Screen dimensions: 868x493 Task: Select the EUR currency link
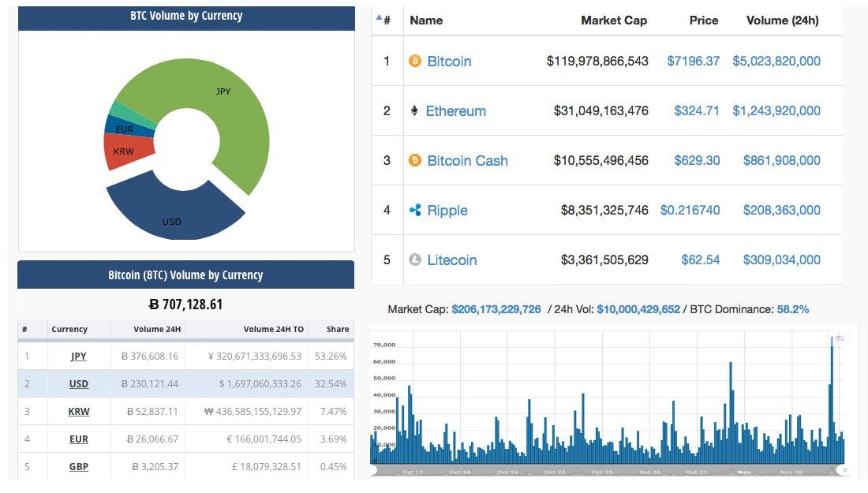79,439
